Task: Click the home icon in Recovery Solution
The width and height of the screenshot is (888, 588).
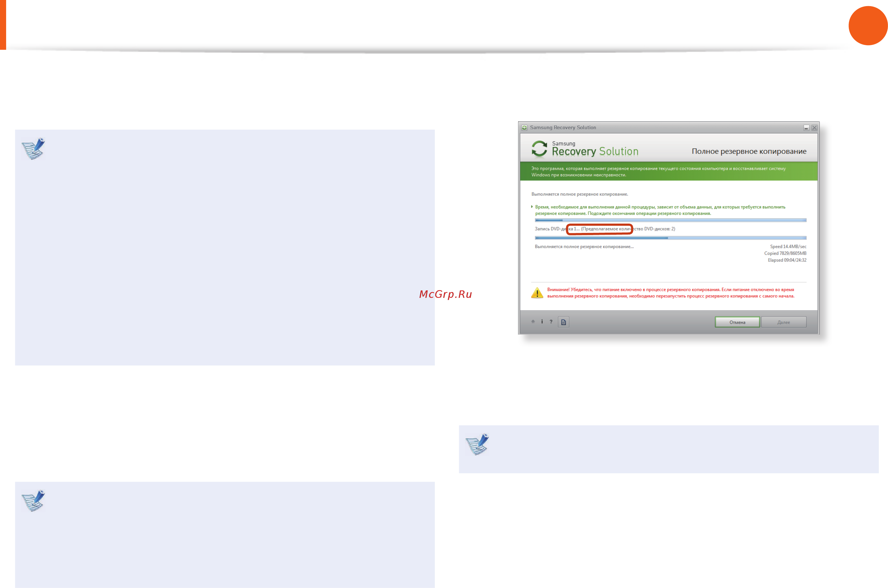Action: (x=533, y=321)
